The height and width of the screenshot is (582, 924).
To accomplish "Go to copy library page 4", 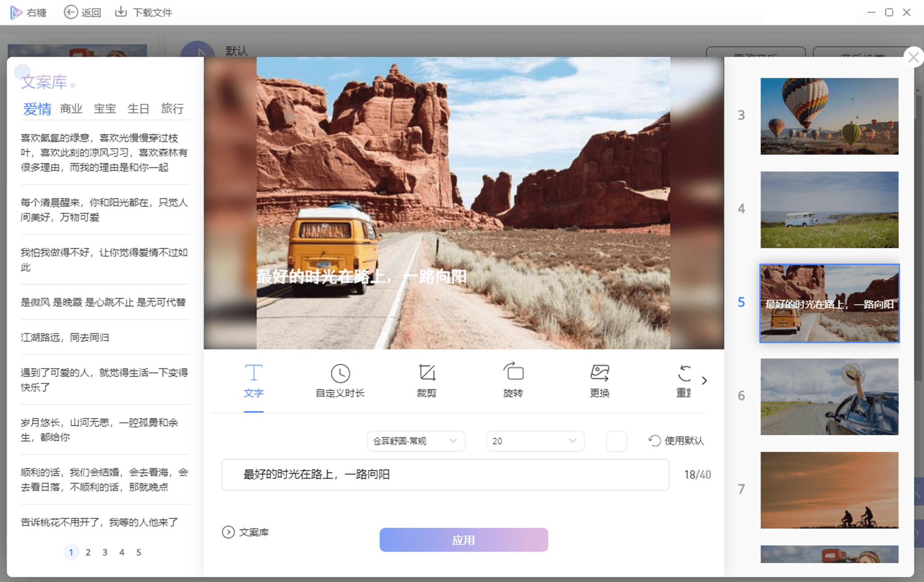I will (x=122, y=552).
